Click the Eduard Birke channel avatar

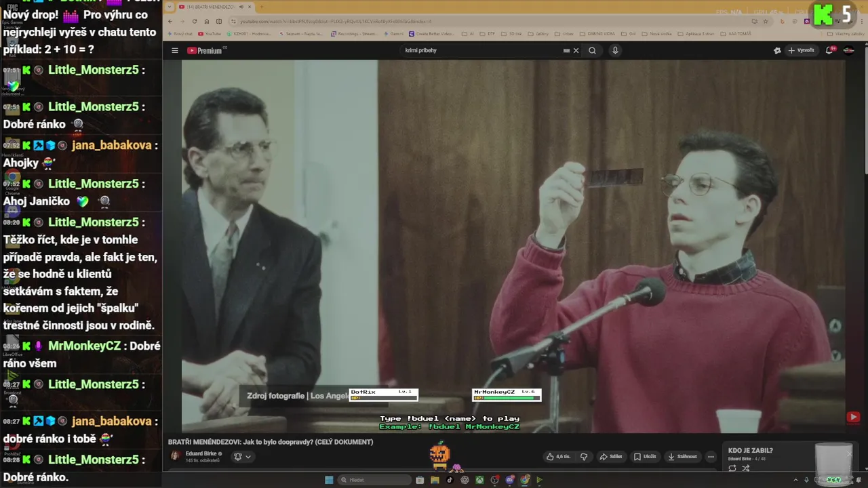tap(175, 456)
